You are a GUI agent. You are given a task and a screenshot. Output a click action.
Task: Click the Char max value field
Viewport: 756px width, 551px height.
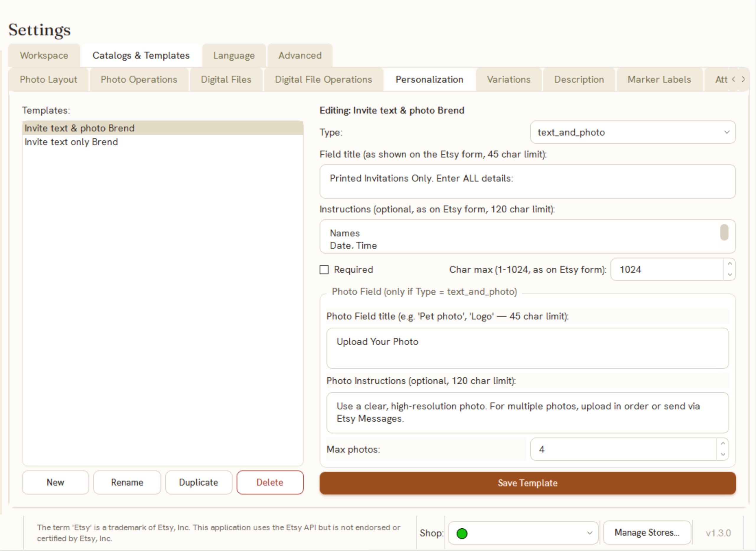click(x=667, y=269)
